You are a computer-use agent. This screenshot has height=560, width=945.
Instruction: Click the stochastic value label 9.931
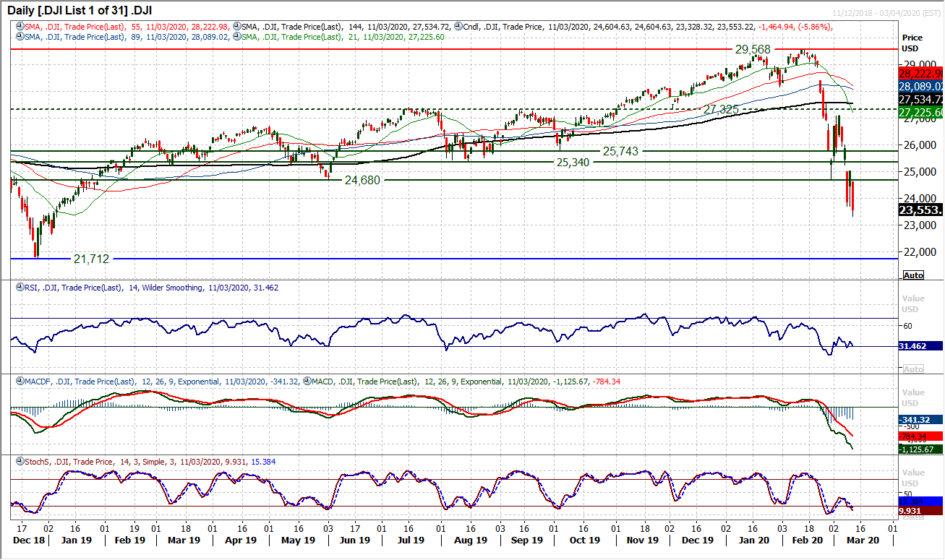point(920,512)
